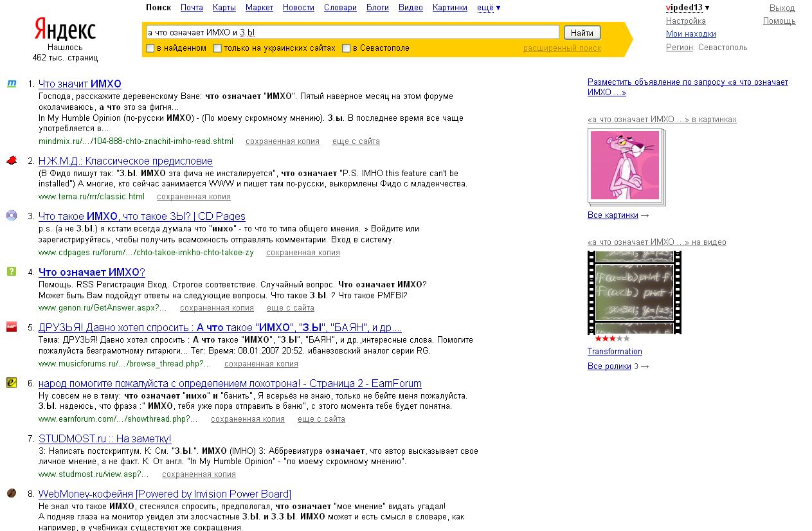The width and height of the screenshot is (812, 531).
Task: Click the red musicforums favicon beside result 5
Action: click(x=12, y=327)
